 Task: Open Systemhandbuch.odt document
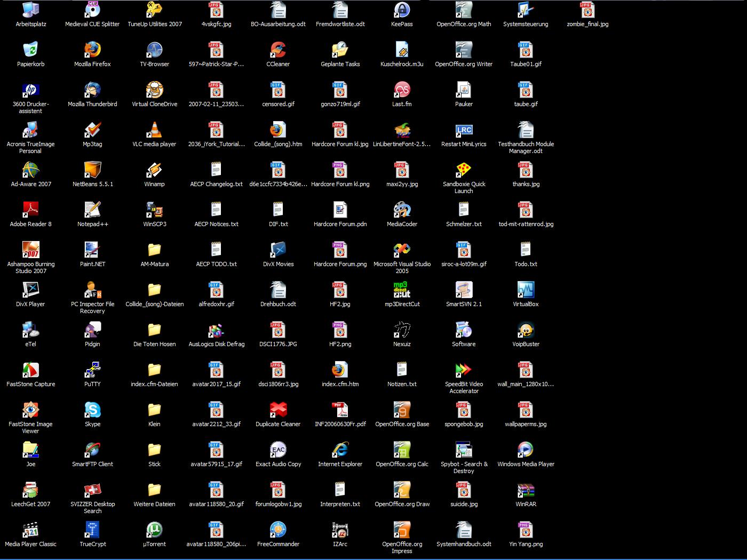(x=464, y=530)
